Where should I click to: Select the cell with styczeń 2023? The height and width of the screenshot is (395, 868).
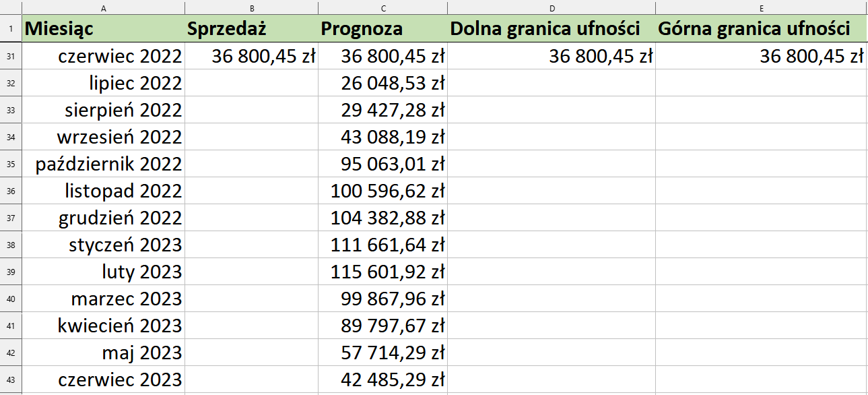(x=104, y=245)
